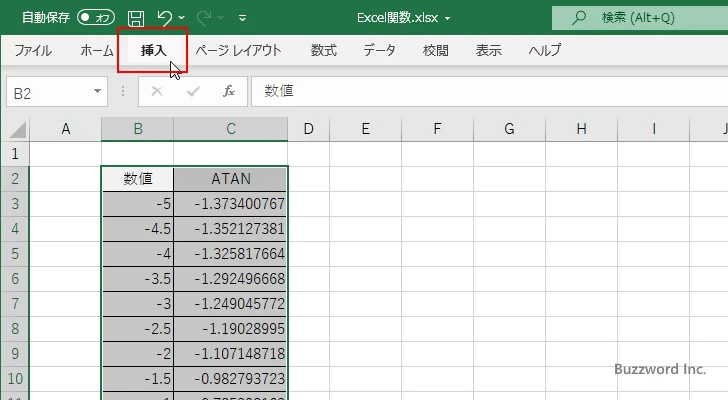This screenshot has width=728, height=400.
Task: Click the formula Cancel X icon
Action: point(157,91)
